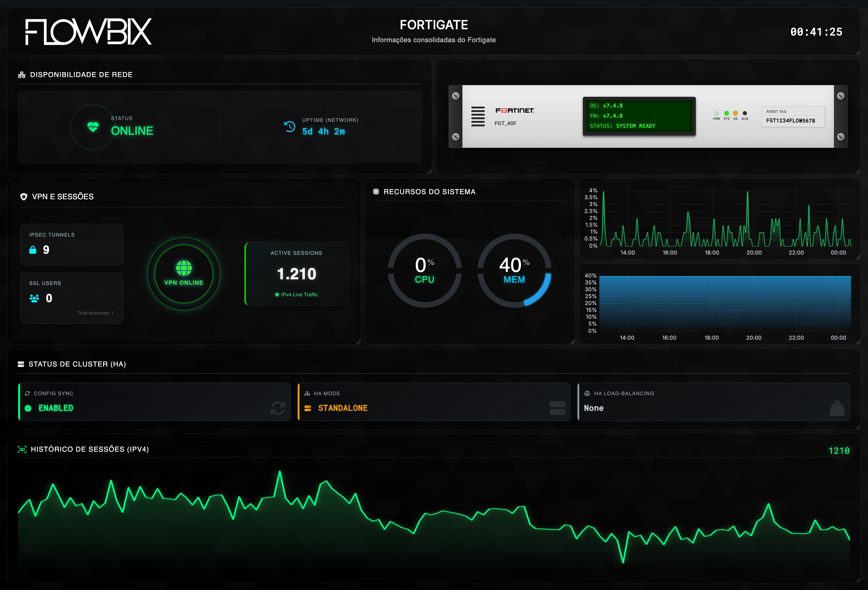Click the MEM 40% gauge
This screenshot has width=868, height=590.
(x=514, y=271)
